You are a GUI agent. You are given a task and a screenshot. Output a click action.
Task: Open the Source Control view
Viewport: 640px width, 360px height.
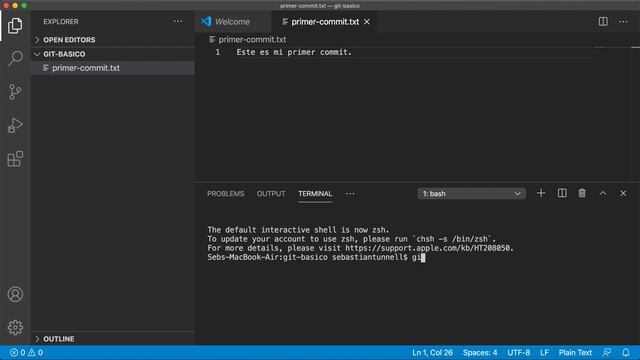(x=15, y=92)
